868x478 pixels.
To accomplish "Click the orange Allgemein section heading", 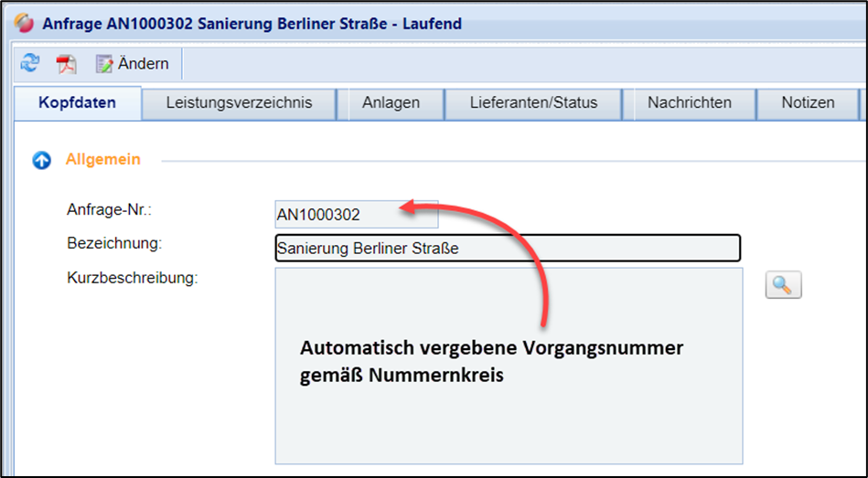I will point(102,160).
